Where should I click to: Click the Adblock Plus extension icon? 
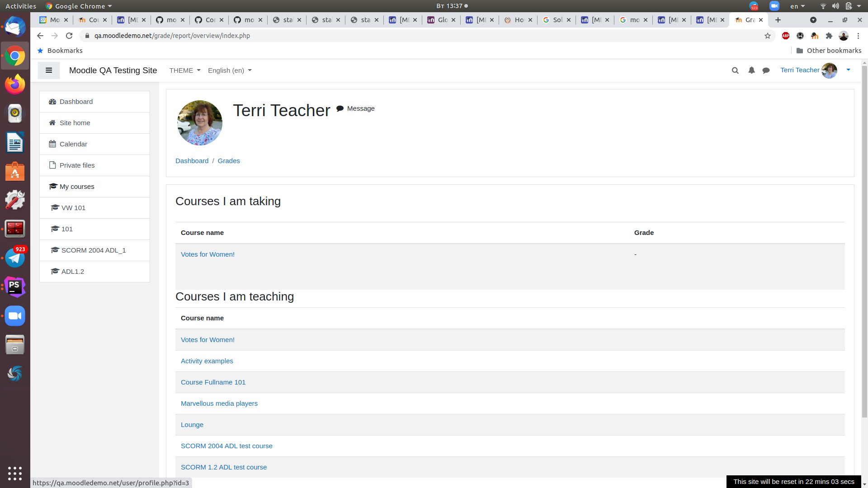click(786, 36)
